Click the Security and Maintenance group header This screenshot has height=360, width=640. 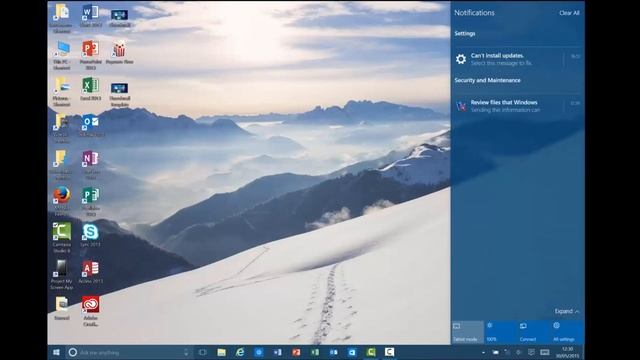[487, 80]
